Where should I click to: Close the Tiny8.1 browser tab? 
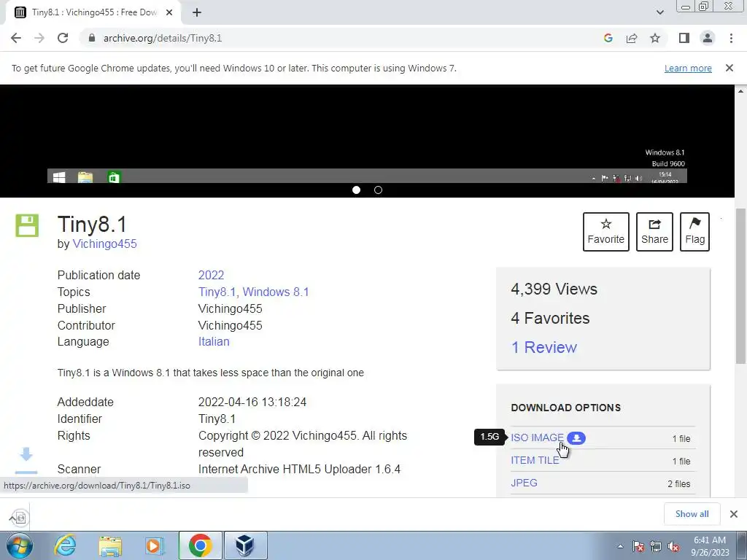169,12
